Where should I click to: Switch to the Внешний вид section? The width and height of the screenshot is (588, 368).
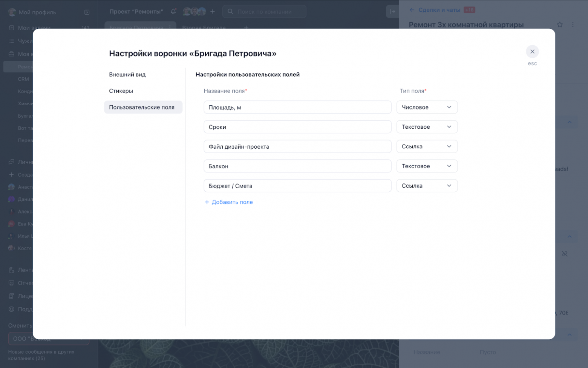point(128,74)
